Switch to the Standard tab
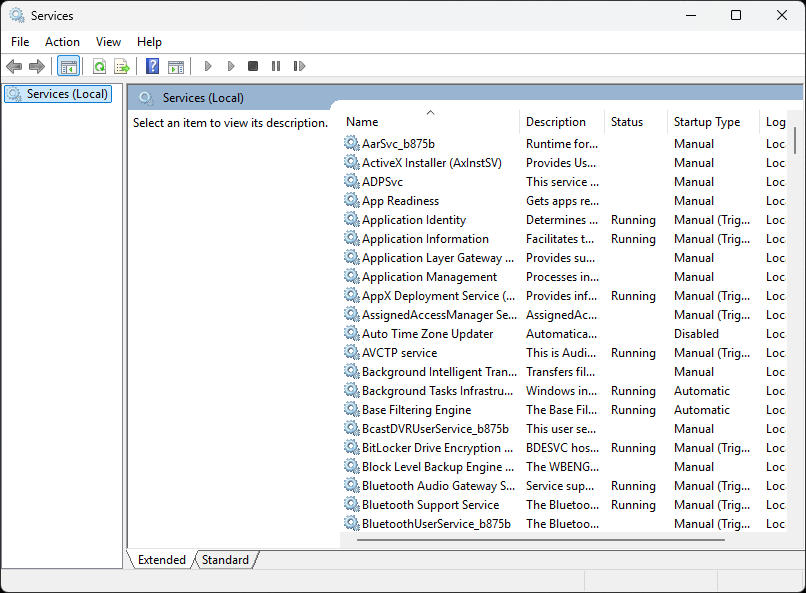The image size is (806, 593). click(225, 560)
